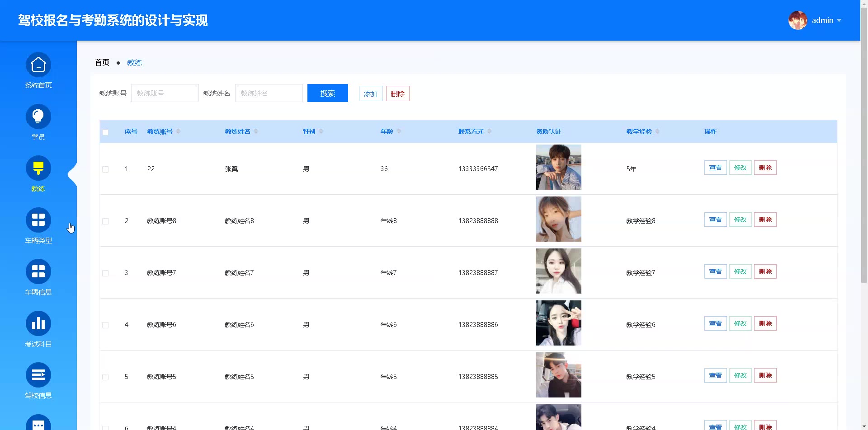The image size is (868, 430).
Task: Check the checkbox for row 1 张翼
Action: tap(105, 169)
